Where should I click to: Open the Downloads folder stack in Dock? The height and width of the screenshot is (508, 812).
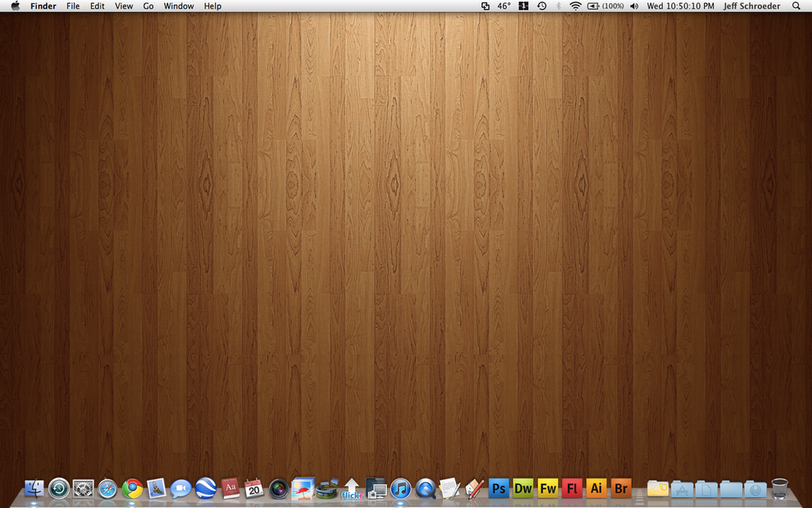tap(755, 489)
